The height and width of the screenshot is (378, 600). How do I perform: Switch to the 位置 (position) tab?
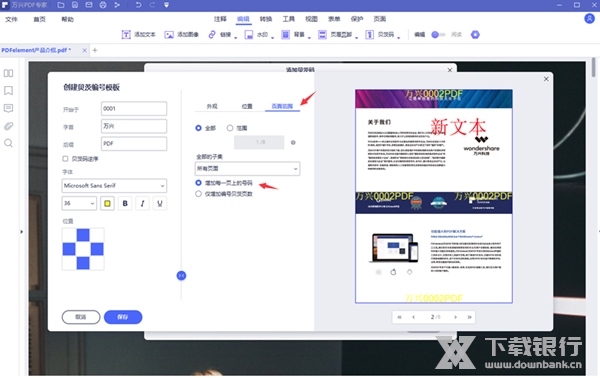[247, 106]
